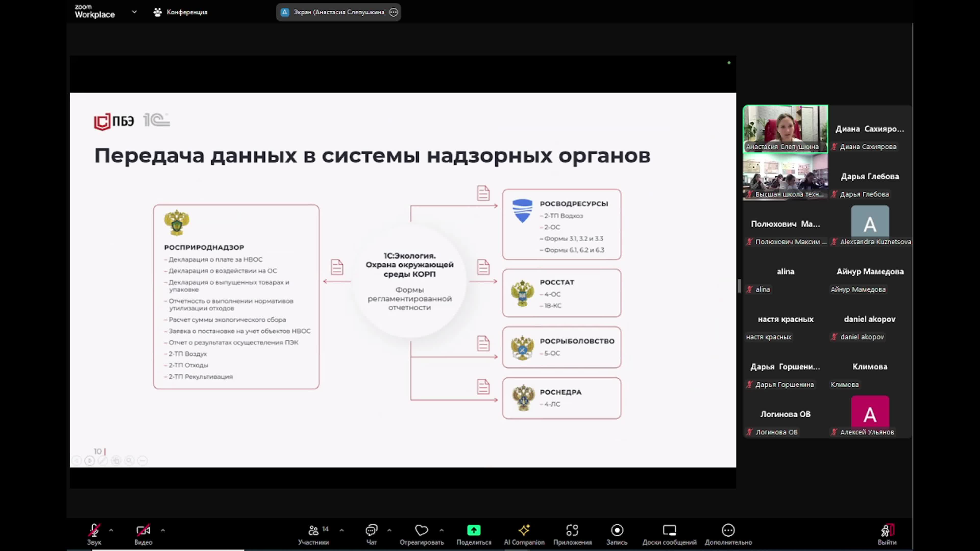Click document icon above Роснедра arrow
The image size is (980, 551).
[x=483, y=387]
